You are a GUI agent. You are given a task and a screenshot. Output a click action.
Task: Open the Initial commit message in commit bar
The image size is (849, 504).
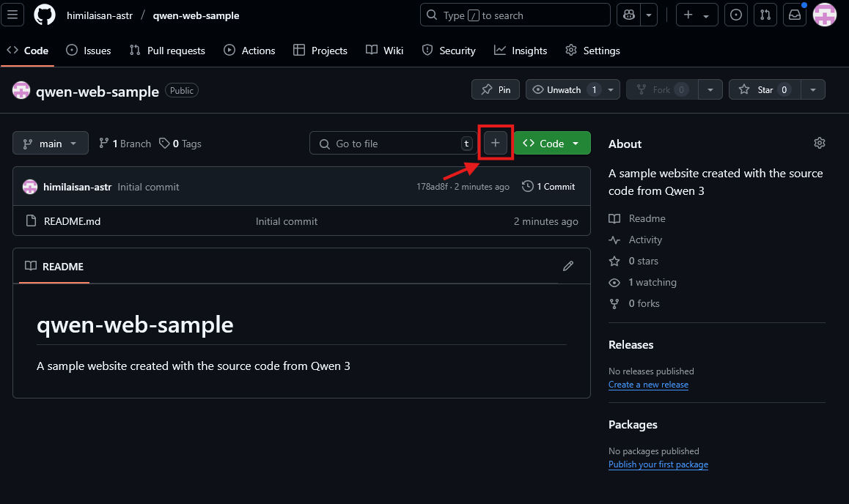point(148,187)
